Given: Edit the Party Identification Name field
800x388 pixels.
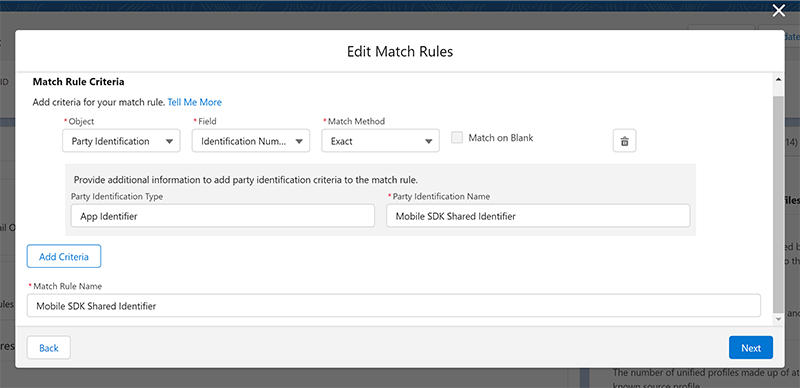Looking at the screenshot, I should [x=538, y=216].
